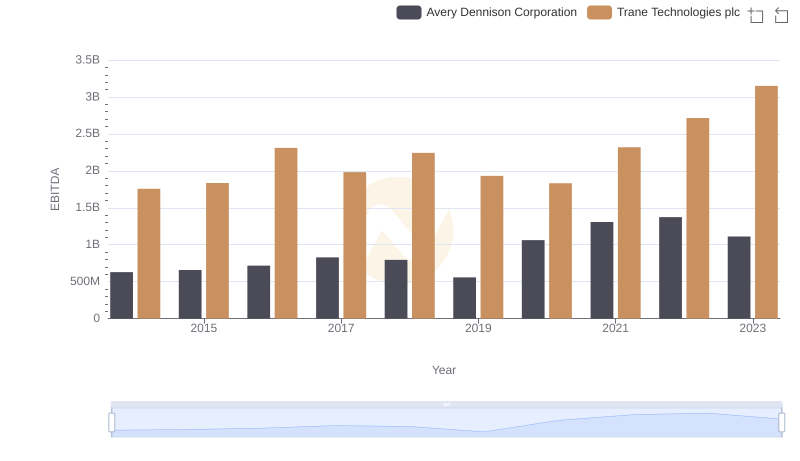
Task: Click the 2017 x-axis label
Action: click(341, 328)
